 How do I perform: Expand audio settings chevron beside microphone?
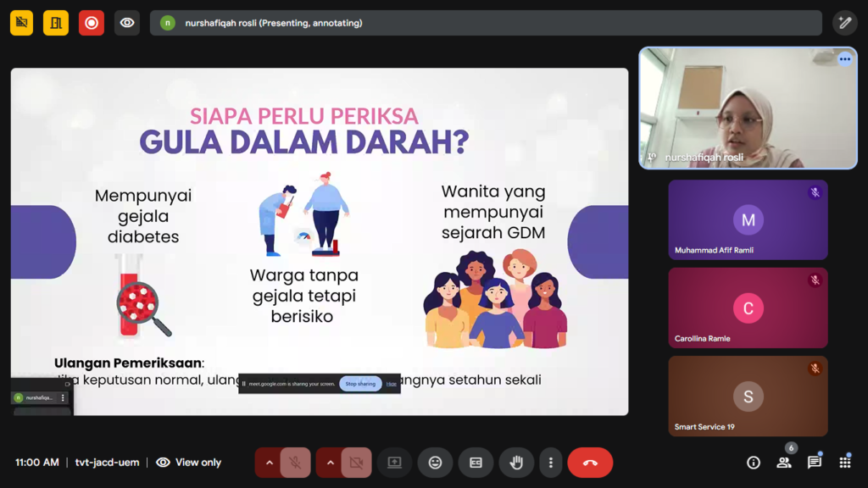click(269, 463)
